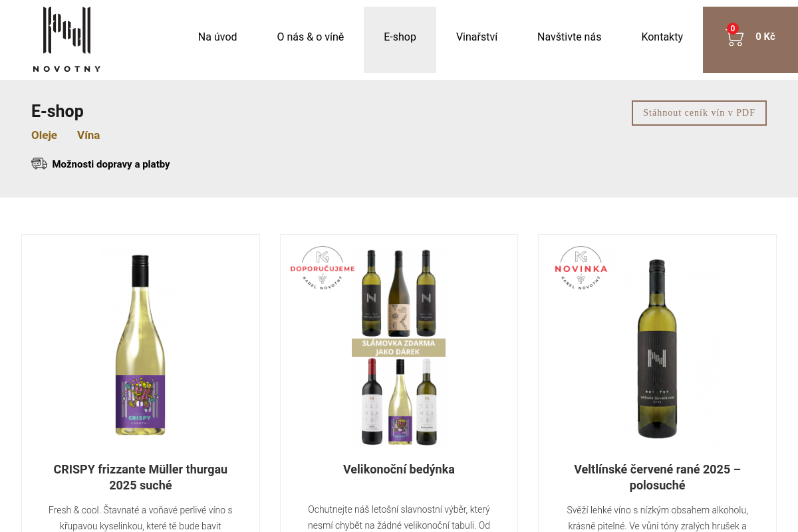Image resolution: width=798 pixels, height=532 pixels.
Task: Go to the Kontakty page
Action: (x=662, y=37)
